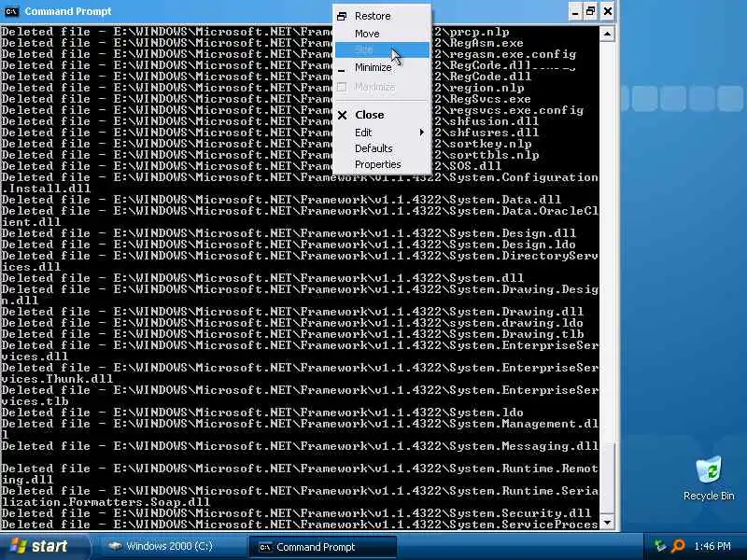Click the line ending in System.Data.dll
This screenshot has height=560, width=747.
click(281, 200)
